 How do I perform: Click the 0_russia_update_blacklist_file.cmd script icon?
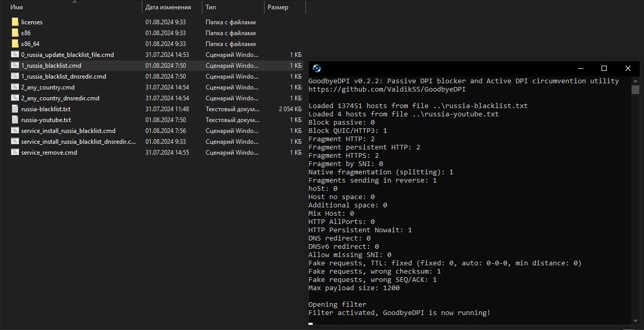(x=15, y=55)
